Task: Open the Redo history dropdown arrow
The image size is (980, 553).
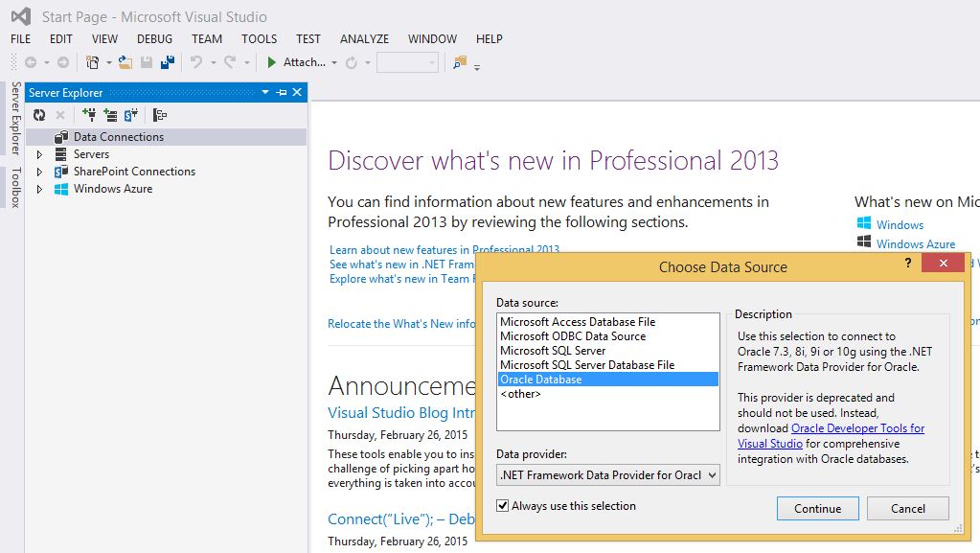Action: tap(247, 63)
